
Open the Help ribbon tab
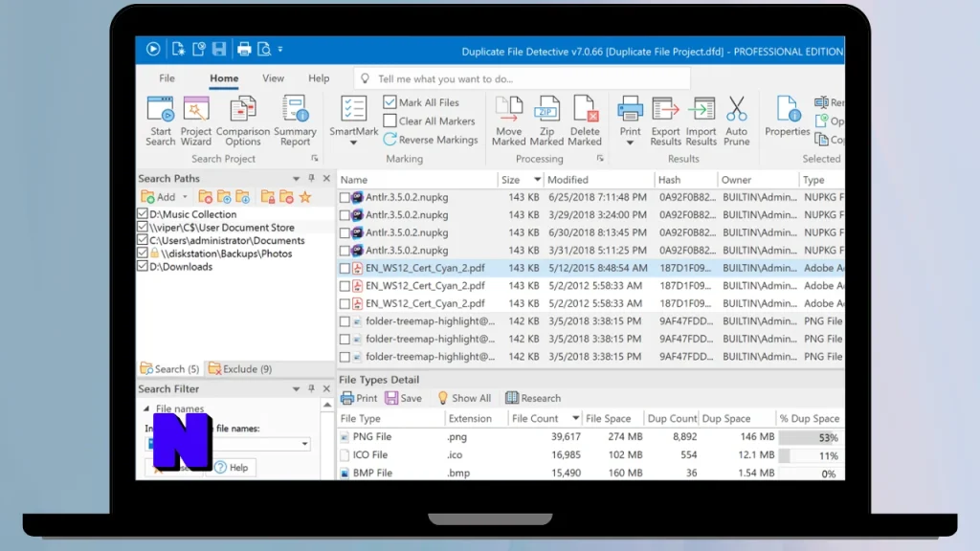coord(319,78)
